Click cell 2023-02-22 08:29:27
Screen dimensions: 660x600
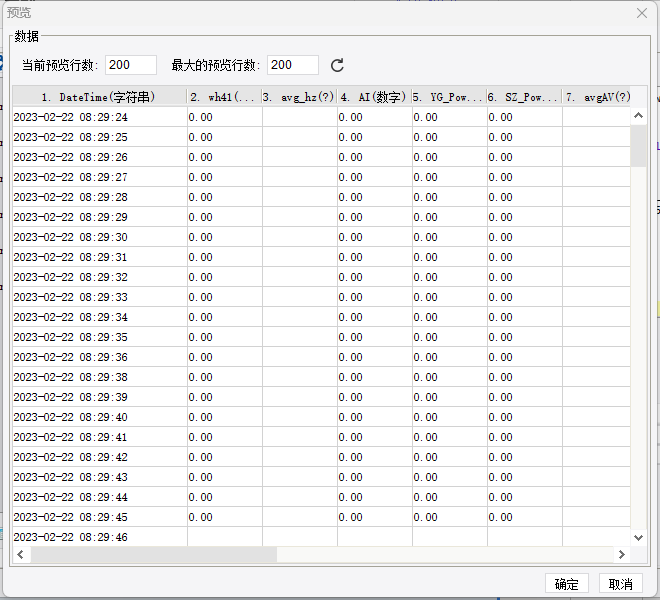(x=100, y=177)
